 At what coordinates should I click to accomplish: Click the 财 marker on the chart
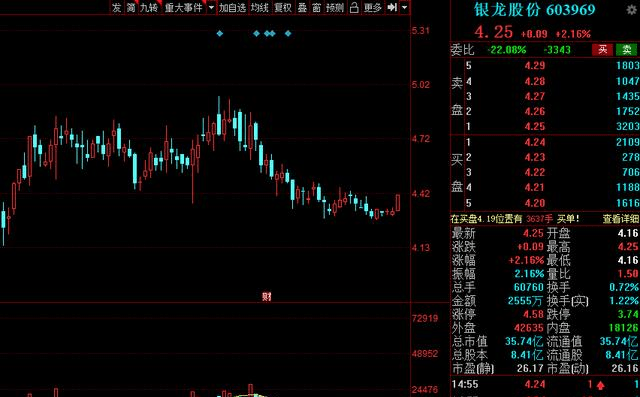(x=267, y=297)
